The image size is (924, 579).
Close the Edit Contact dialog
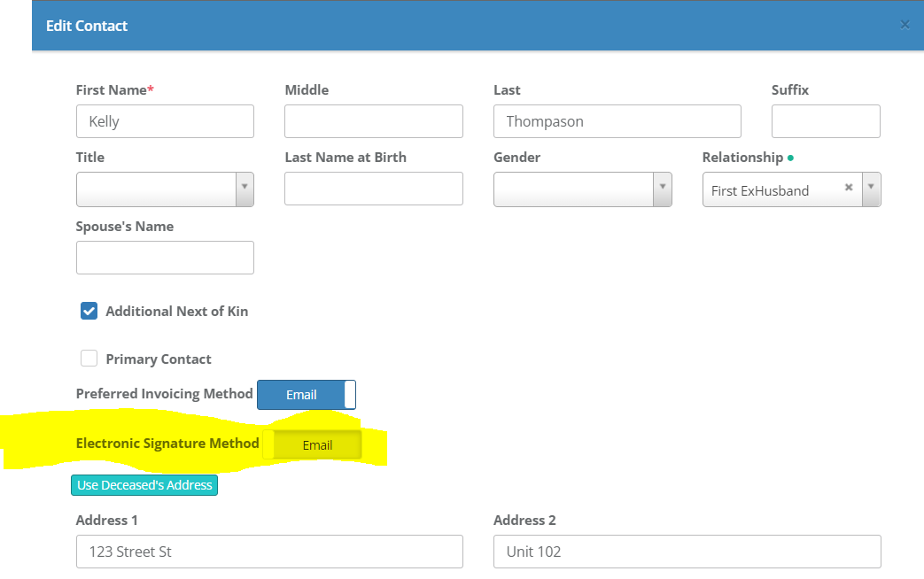click(905, 24)
